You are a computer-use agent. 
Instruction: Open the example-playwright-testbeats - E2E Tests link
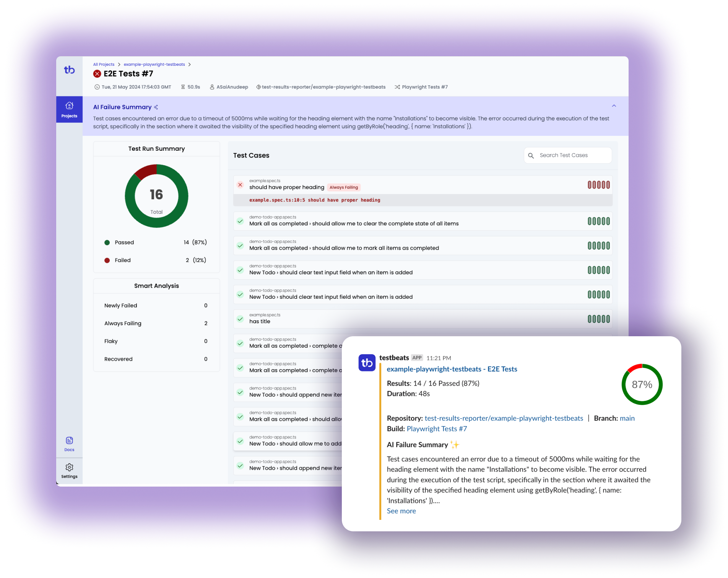click(452, 369)
